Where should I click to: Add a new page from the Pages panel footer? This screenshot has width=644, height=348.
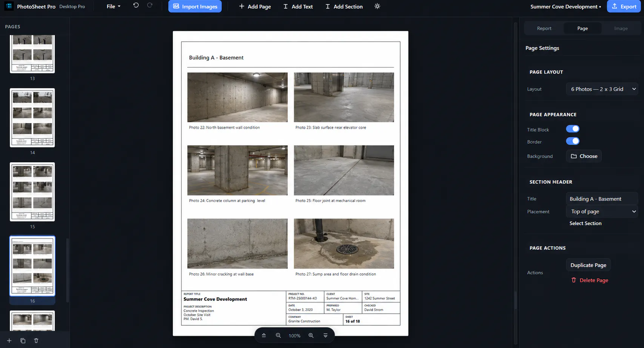(x=9, y=340)
